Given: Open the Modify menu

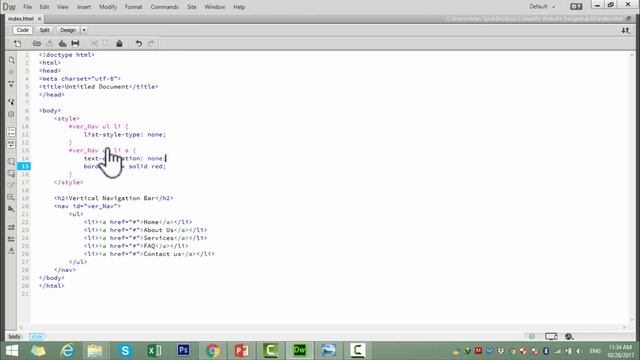Looking at the screenshot, I should [x=108, y=7].
